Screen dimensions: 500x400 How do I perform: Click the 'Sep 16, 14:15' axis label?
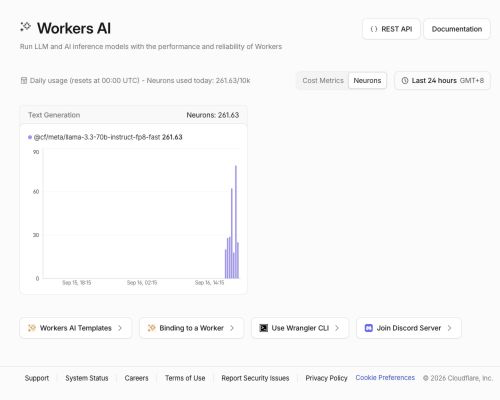(x=209, y=283)
